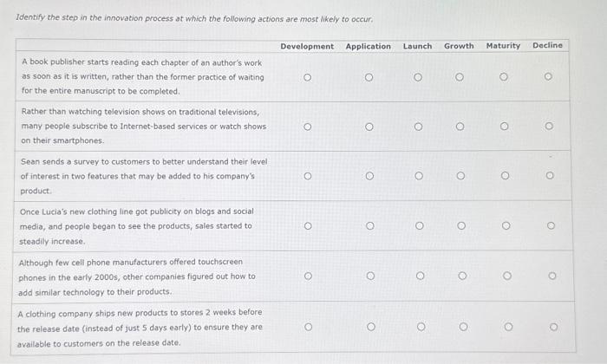
Task: Pick Maturity for television shows row
Action: click(x=504, y=127)
